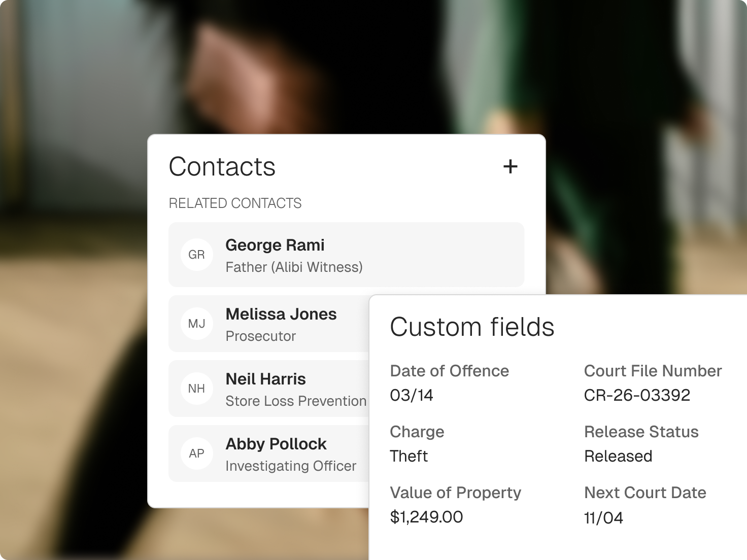Screen dimensions: 747x560
Task: Click the Investigating Officer role text
Action: [x=291, y=466]
